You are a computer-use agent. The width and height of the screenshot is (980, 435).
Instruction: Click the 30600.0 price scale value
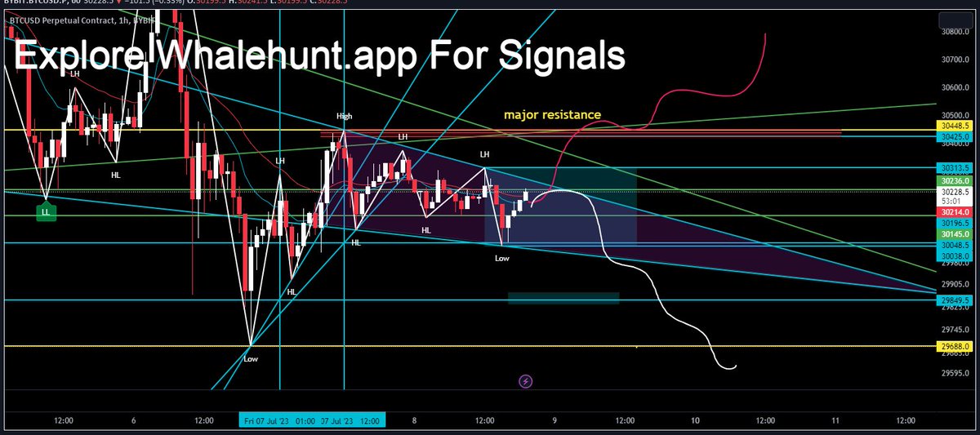(x=955, y=87)
